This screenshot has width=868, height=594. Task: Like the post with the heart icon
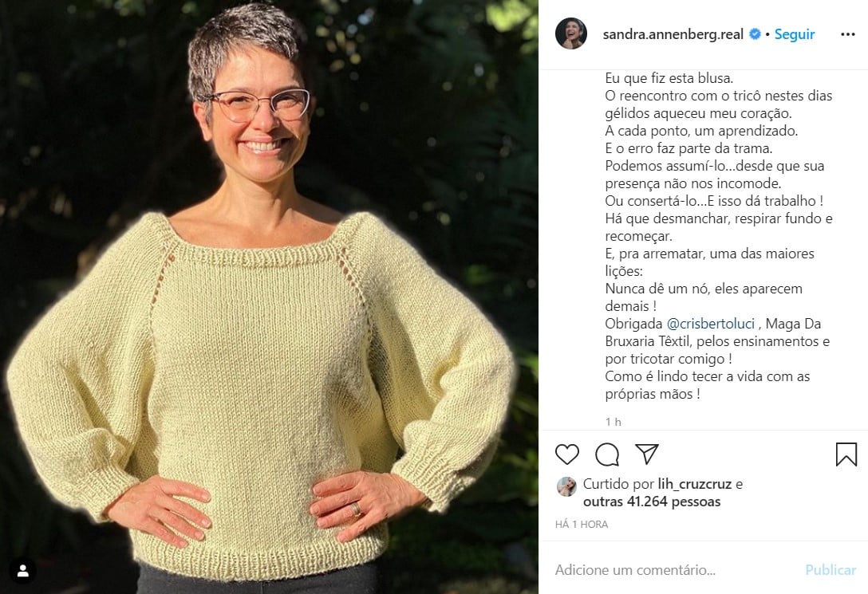[x=567, y=454]
